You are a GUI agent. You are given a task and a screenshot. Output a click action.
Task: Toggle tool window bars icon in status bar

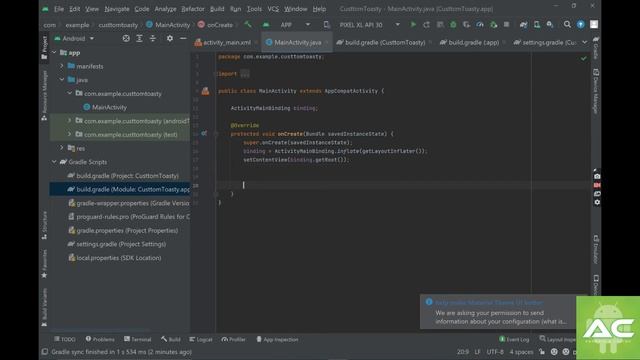tap(45, 351)
